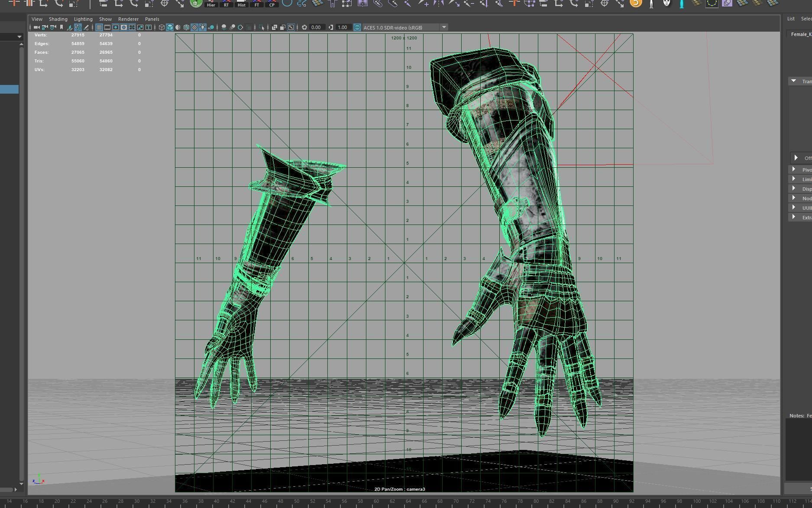Screen dimensions: 812x508
Task: Open the Show panel menu
Action: click(x=105, y=19)
